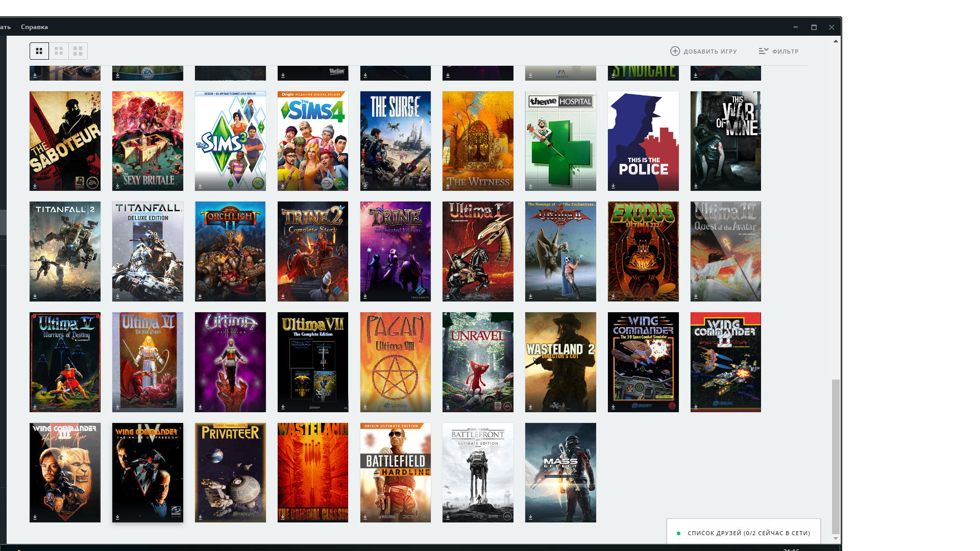
Task: Click download icon on Mass Effect Andromeda tile
Action: [x=530, y=517]
